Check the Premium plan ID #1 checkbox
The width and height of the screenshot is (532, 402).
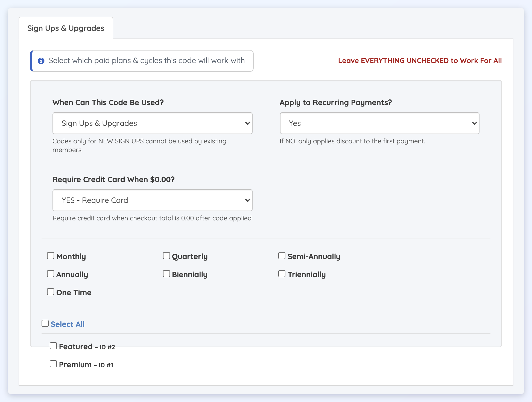click(53, 364)
